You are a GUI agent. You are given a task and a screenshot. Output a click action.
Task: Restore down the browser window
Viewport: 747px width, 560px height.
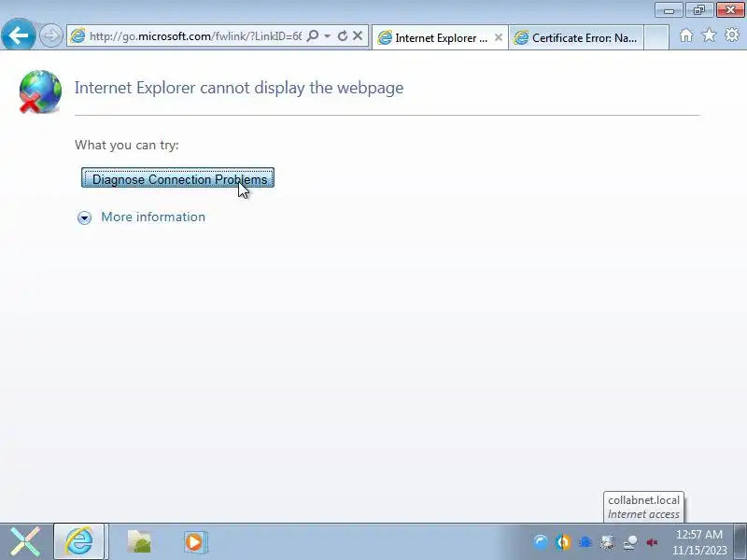click(x=698, y=10)
